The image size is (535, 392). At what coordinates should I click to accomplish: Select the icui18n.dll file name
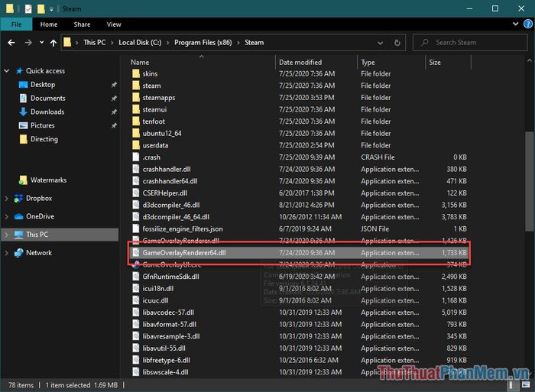coord(158,289)
